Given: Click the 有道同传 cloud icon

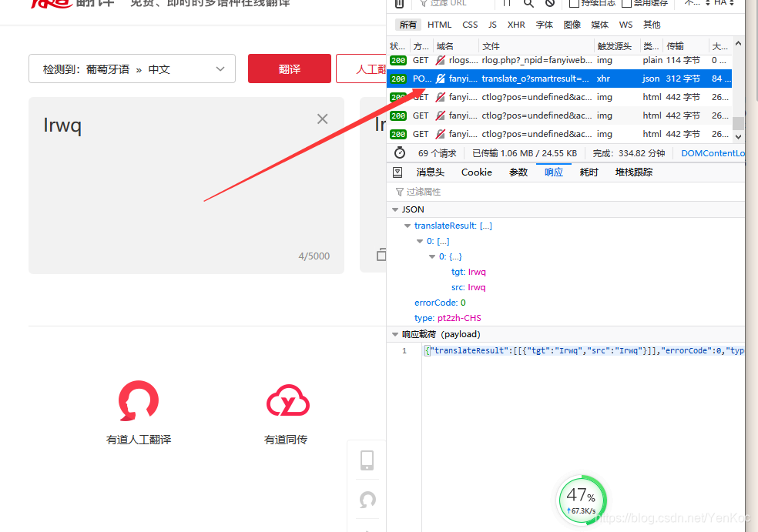Looking at the screenshot, I should click(288, 400).
